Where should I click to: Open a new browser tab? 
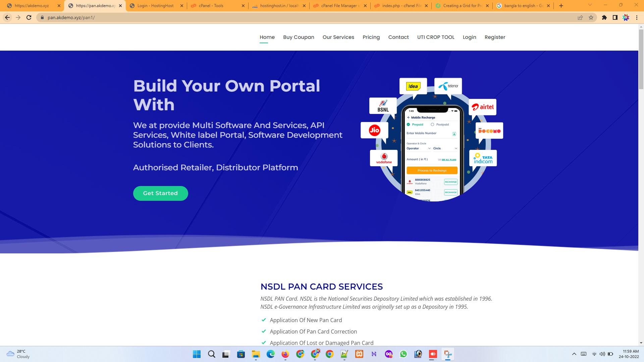[561, 6]
